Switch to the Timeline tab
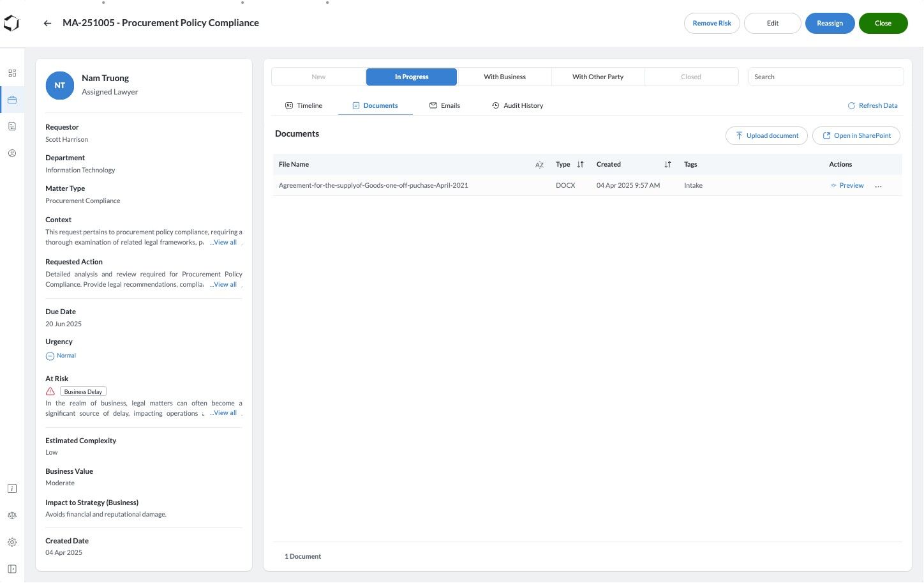 click(x=304, y=105)
